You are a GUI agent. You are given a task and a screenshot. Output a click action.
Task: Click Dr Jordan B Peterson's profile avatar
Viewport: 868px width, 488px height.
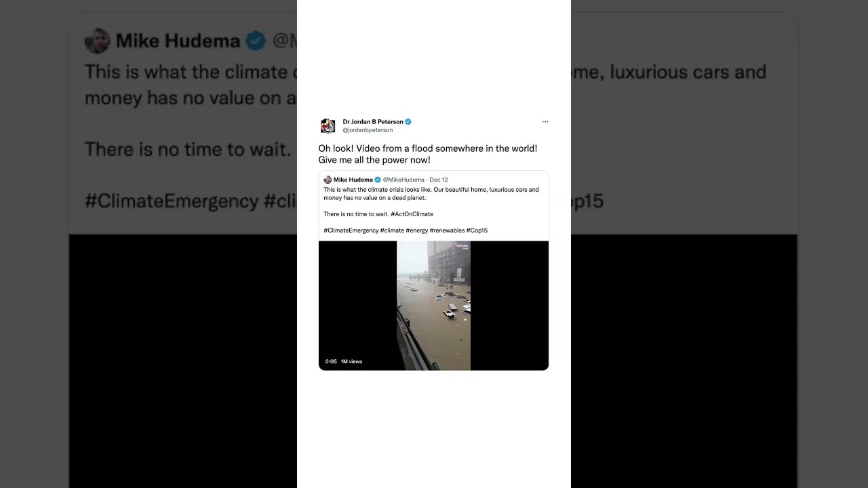328,125
